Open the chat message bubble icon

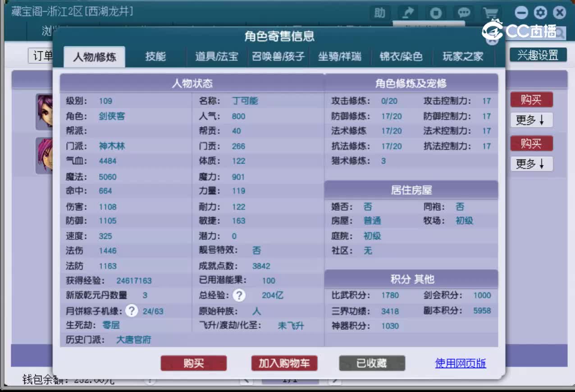tap(463, 13)
